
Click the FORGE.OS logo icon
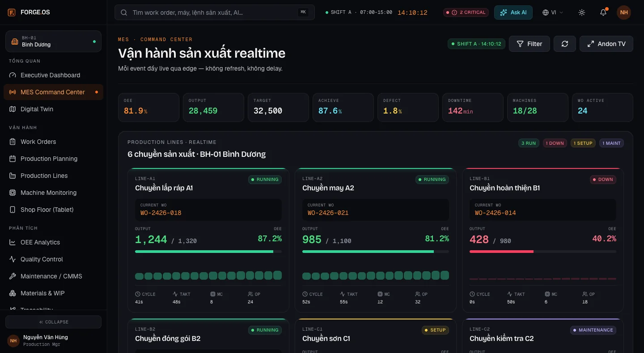pos(12,13)
